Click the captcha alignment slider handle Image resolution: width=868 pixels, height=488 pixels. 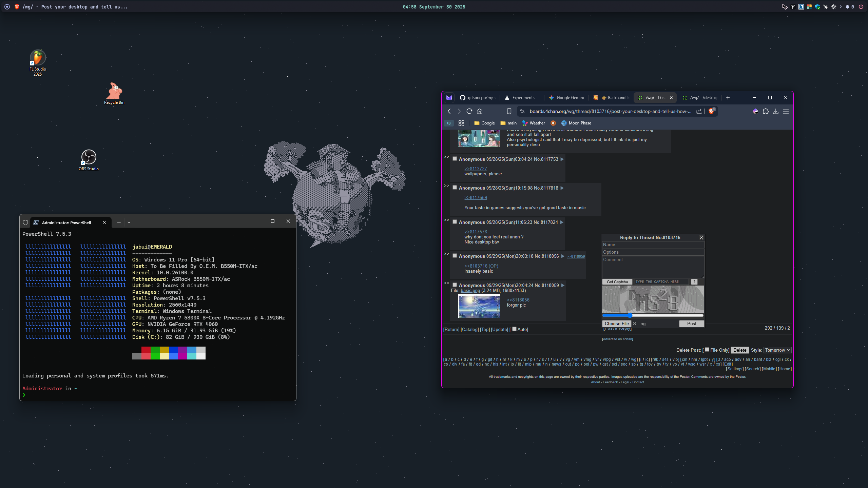pyautogui.click(x=630, y=316)
